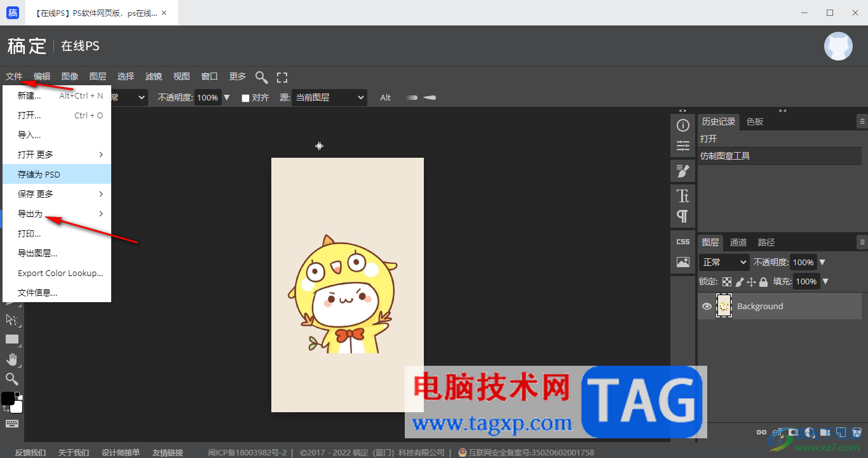Click the 关于我们 footer link
This screenshot has width=868, height=458.
74,452
